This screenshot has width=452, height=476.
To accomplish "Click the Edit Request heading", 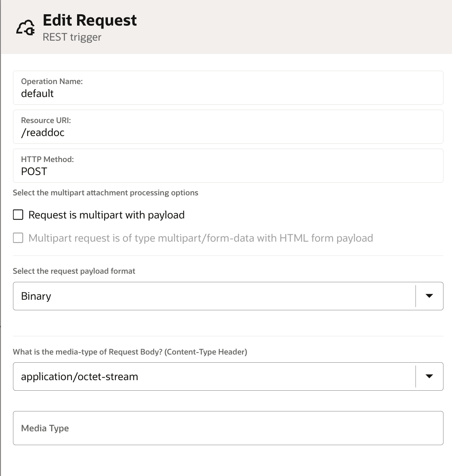I will [x=90, y=20].
